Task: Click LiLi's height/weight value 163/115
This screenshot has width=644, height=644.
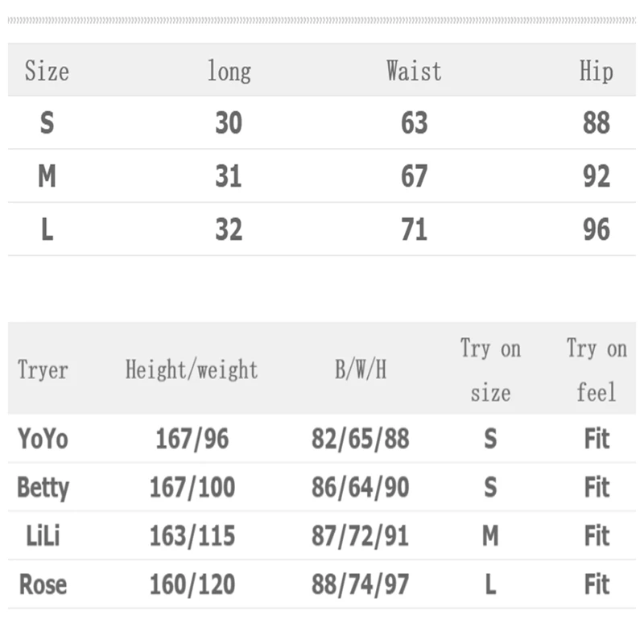Action: (x=192, y=536)
